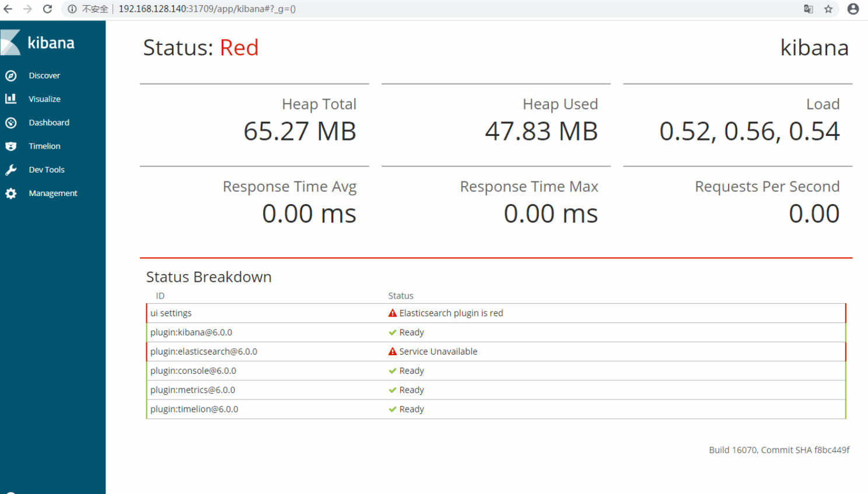The height and width of the screenshot is (494, 868).
Task: Select 'plugin:metrics@6.0.0' row text
Action: point(192,390)
